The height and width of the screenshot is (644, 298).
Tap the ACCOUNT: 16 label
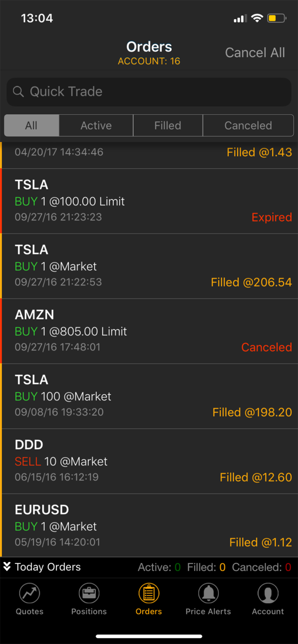(x=149, y=61)
